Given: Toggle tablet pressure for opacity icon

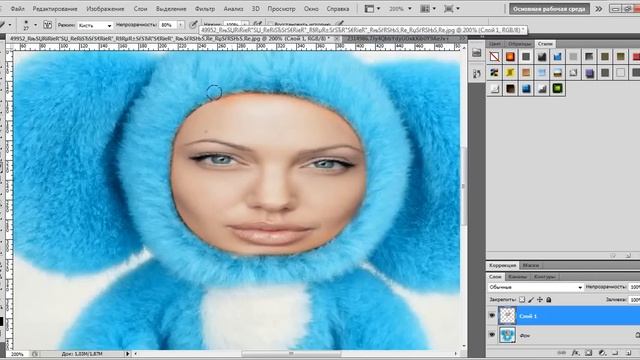Looking at the screenshot, I should (193, 25).
